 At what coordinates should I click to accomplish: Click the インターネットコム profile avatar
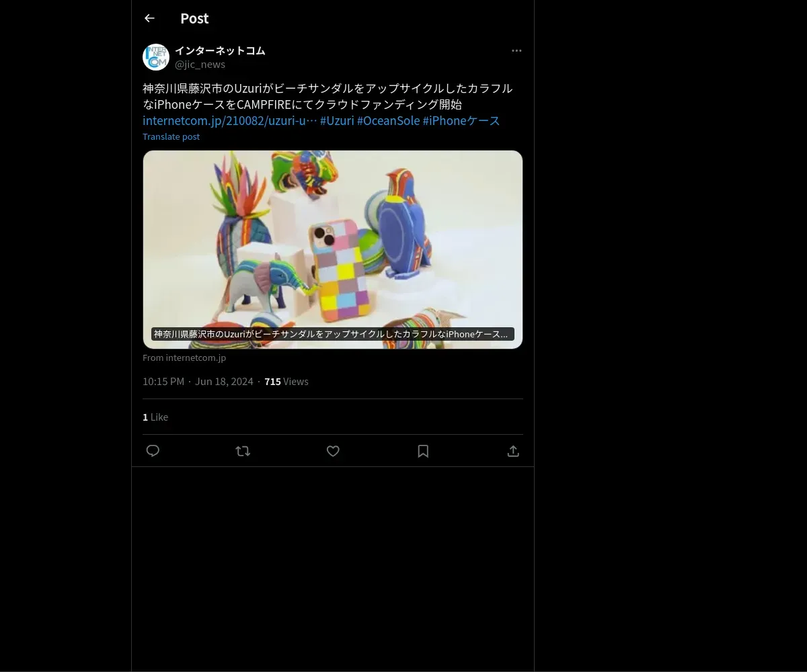click(x=156, y=57)
